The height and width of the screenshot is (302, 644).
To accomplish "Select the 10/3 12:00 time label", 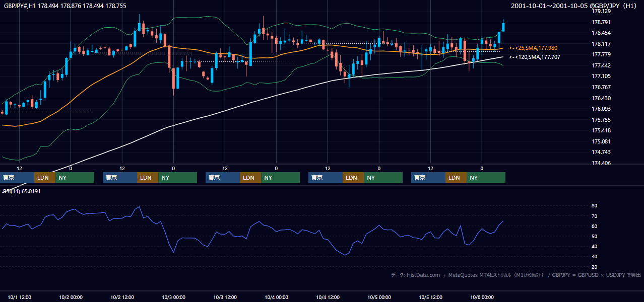I will (225, 297).
